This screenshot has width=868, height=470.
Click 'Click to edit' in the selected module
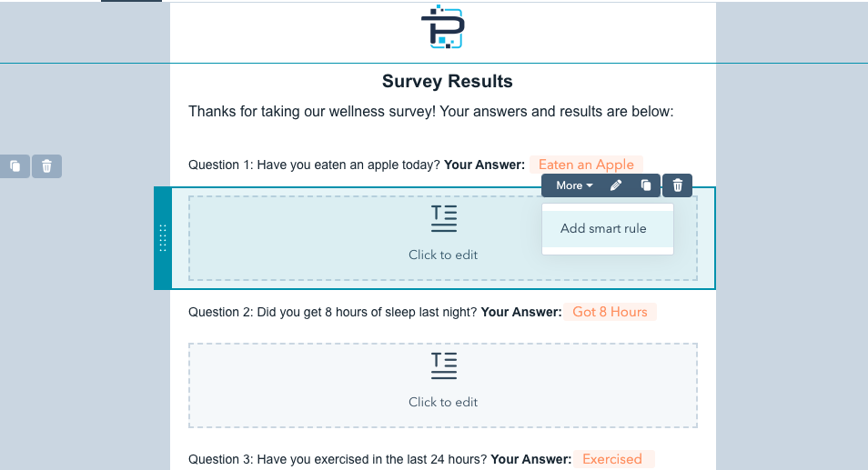(443, 255)
